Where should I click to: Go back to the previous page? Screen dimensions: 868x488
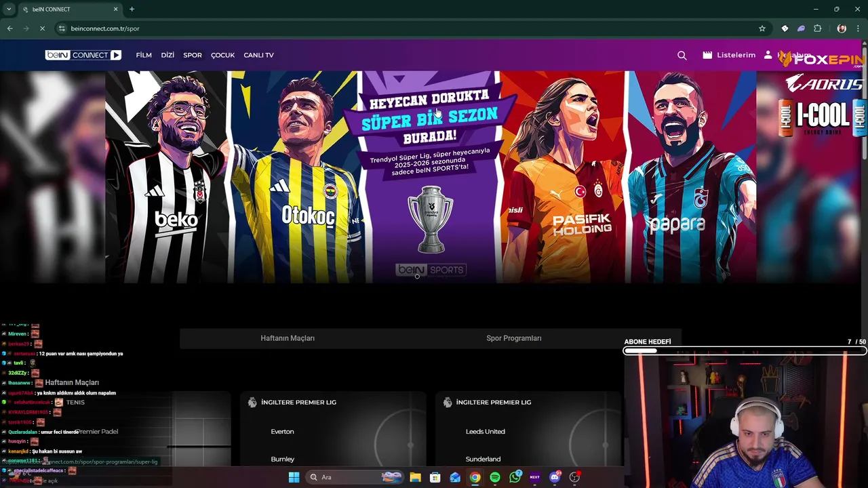pos(9,28)
